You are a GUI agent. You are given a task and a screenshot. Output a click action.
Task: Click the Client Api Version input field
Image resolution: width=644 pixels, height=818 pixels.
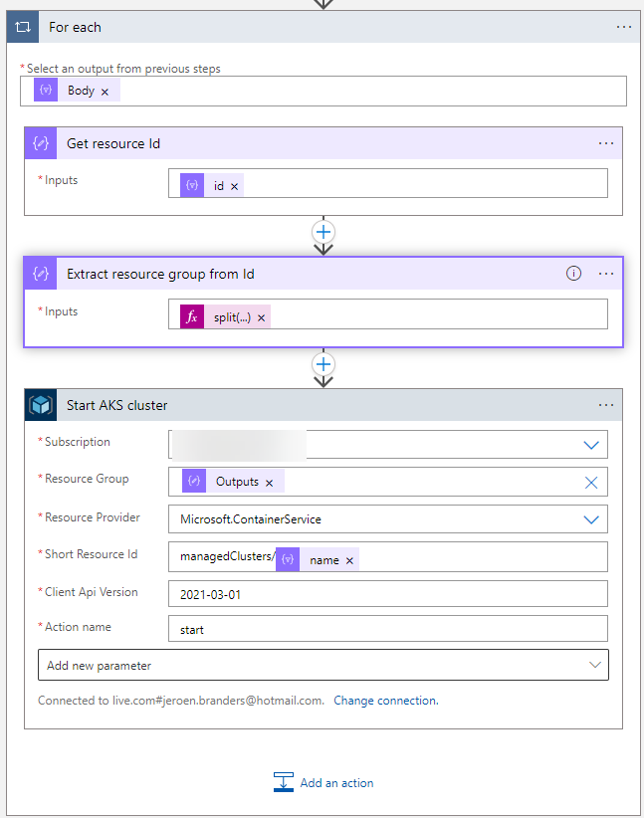coord(388,594)
